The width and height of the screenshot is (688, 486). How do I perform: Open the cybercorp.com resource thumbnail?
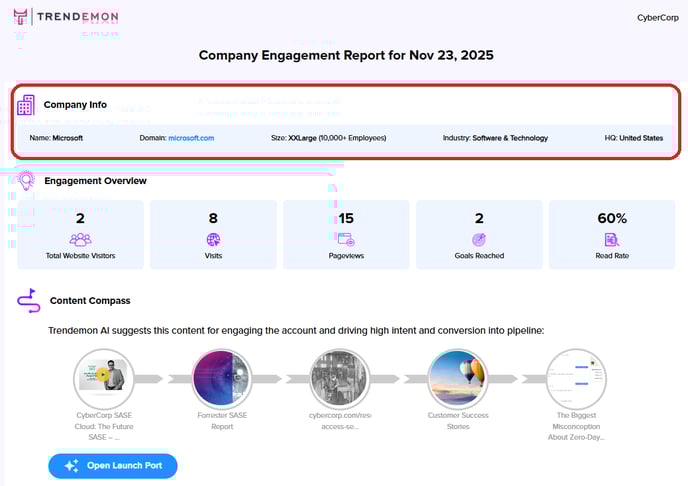(340, 379)
